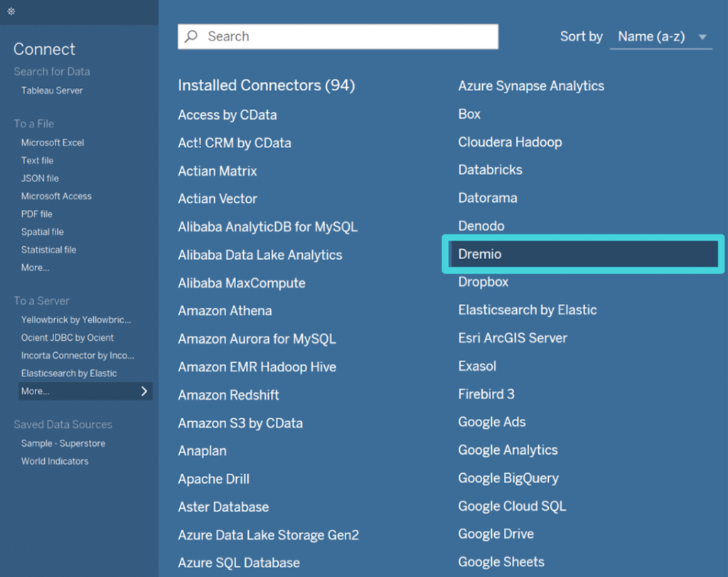Select Amazon S3 by CData
The image size is (728, 577).
[240, 423]
